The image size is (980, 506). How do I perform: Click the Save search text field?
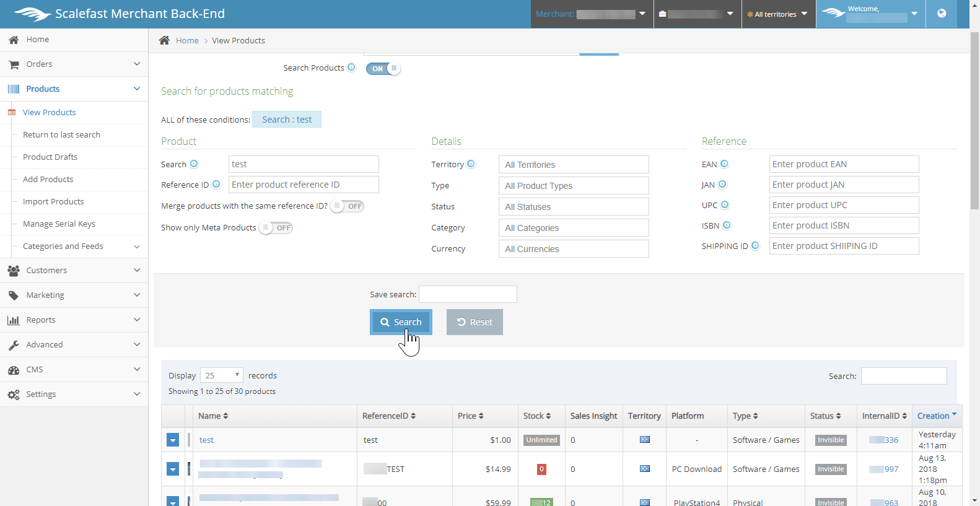coord(468,294)
